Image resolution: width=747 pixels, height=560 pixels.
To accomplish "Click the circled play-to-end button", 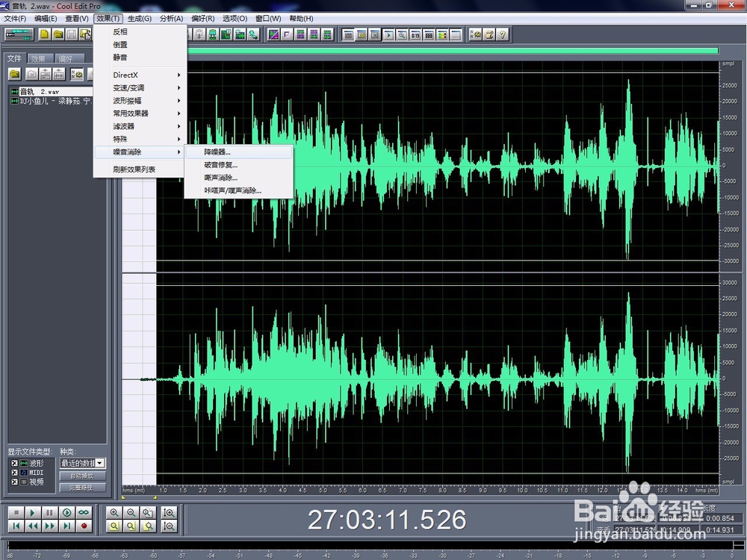I will (x=66, y=512).
